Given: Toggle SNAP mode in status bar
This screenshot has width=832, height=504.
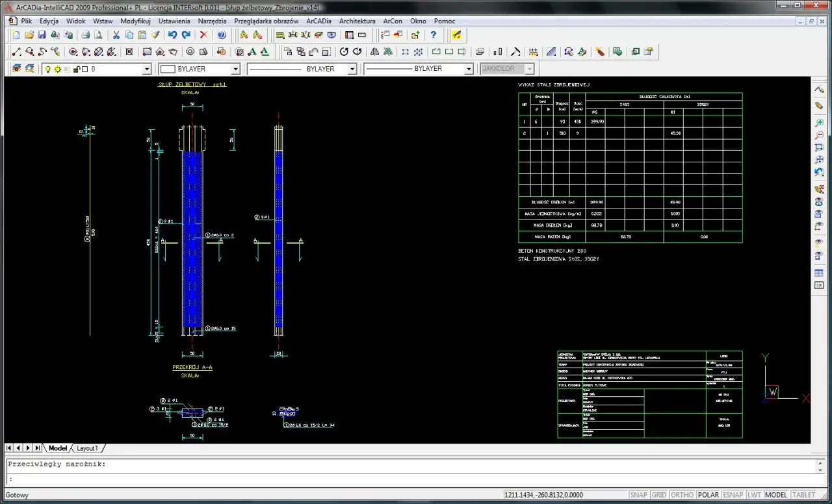Looking at the screenshot, I should pos(638,495).
